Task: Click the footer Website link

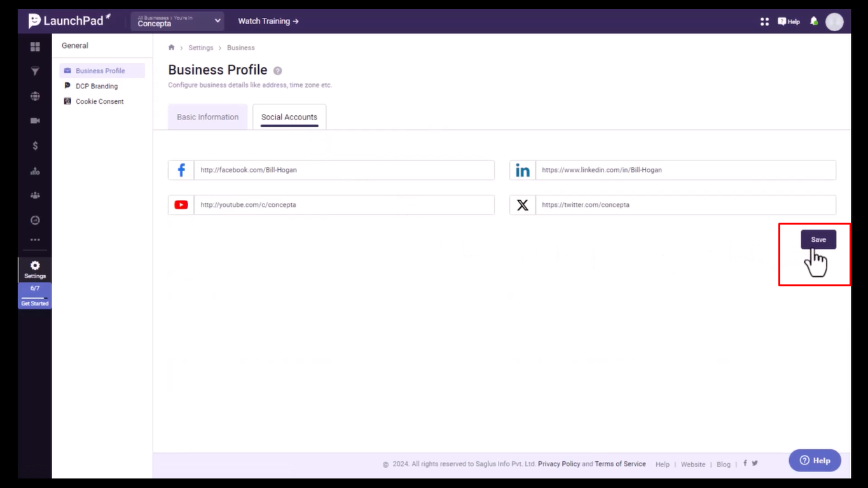Action: [693, 464]
